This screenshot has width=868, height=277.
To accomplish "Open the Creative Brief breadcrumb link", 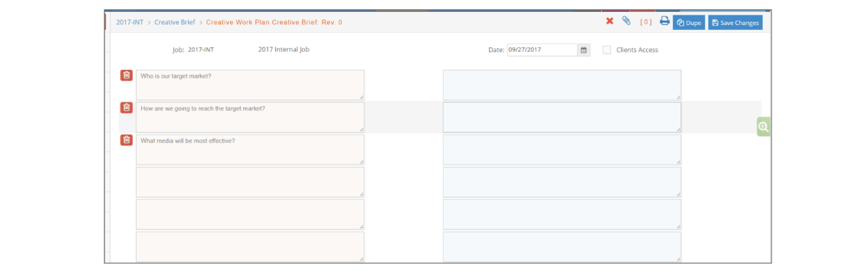I will [x=175, y=22].
